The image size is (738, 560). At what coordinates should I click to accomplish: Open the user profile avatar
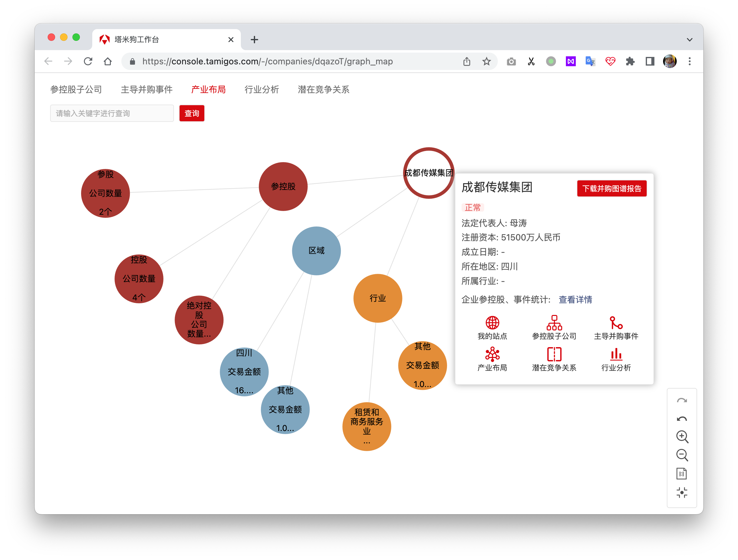669,61
